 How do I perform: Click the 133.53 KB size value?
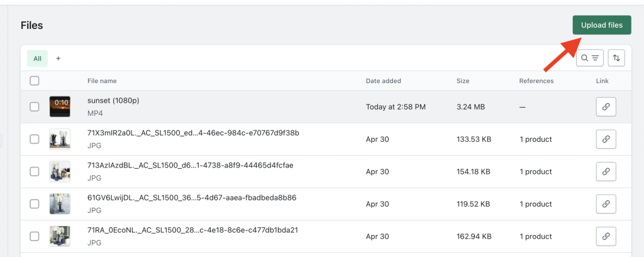click(x=474, y=139)
